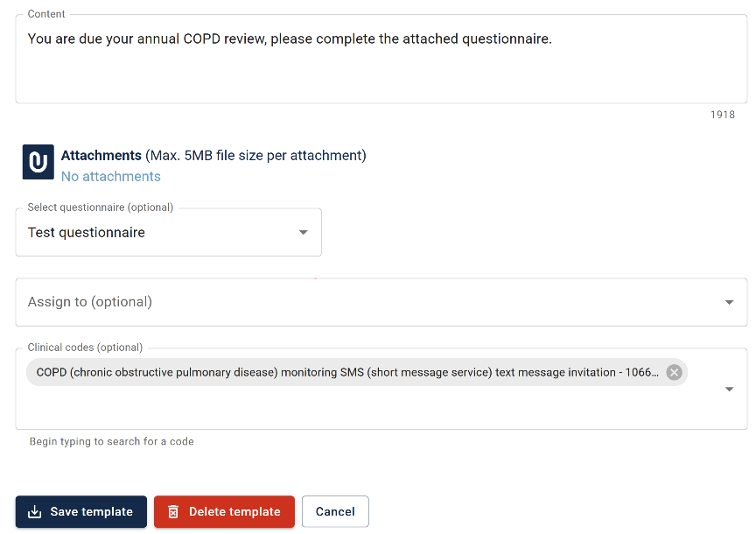Click the COPD monitoring SMS code chip text
Image resolution: width=756 pixels, height=534 pixels.
point(347,372)
